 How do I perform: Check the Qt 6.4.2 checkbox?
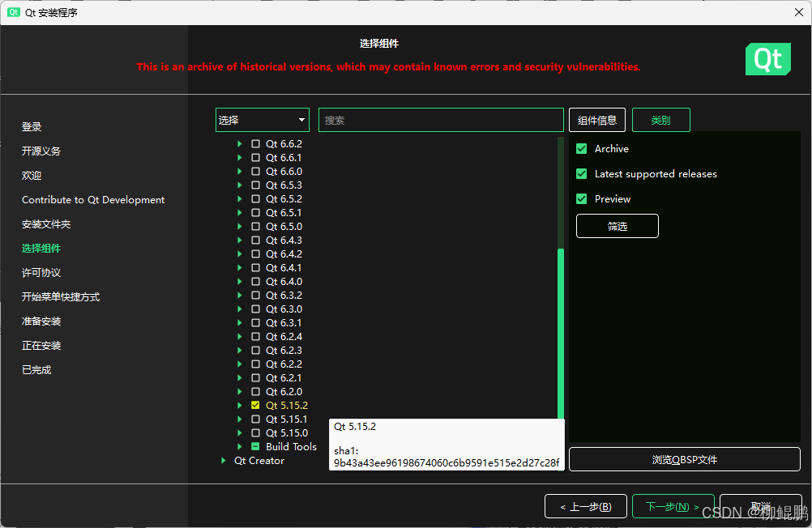pyautogui.click(x=256, y=254)
